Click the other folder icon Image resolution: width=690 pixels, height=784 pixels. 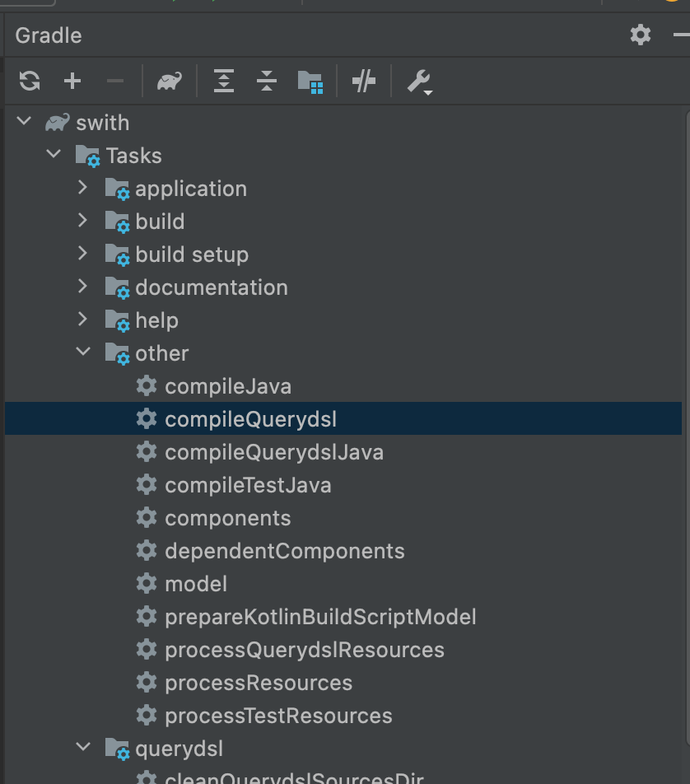[118, 354]
